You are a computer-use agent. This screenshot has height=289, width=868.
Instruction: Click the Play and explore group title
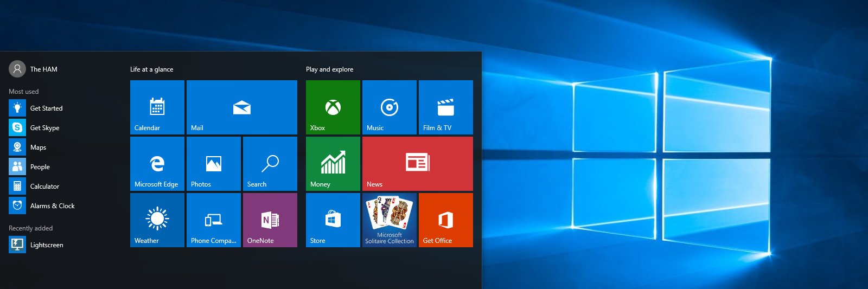tap(329, 69)
